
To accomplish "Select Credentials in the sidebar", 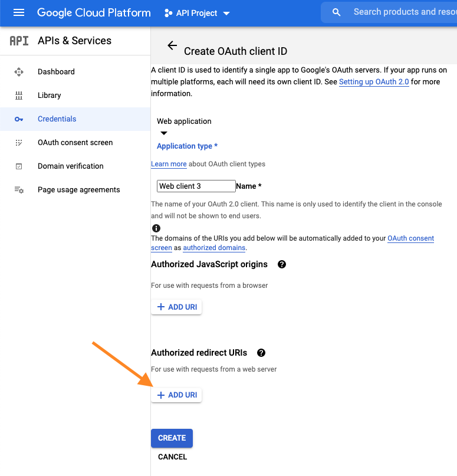I will click(75, 119).
